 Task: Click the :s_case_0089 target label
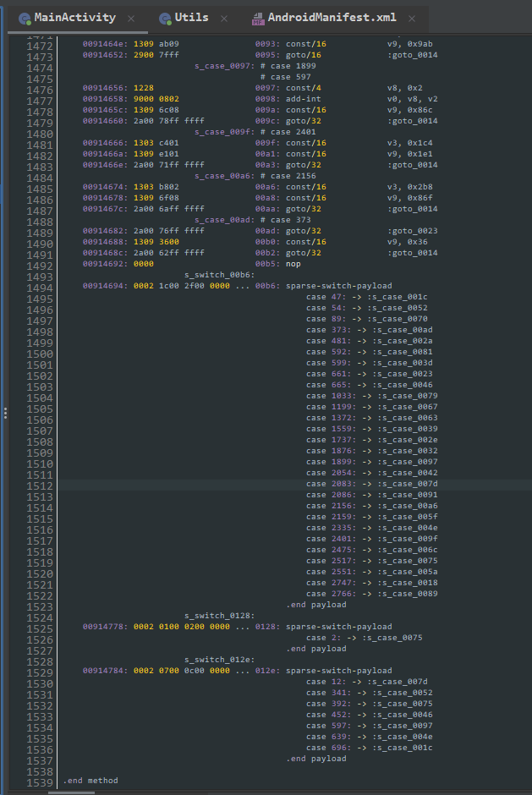[407, 594]
